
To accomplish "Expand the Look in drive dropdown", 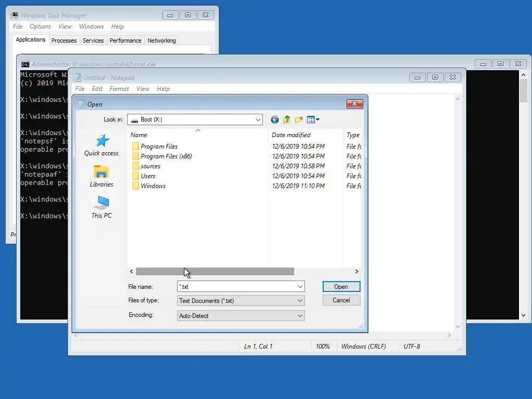I will point(258,119).
